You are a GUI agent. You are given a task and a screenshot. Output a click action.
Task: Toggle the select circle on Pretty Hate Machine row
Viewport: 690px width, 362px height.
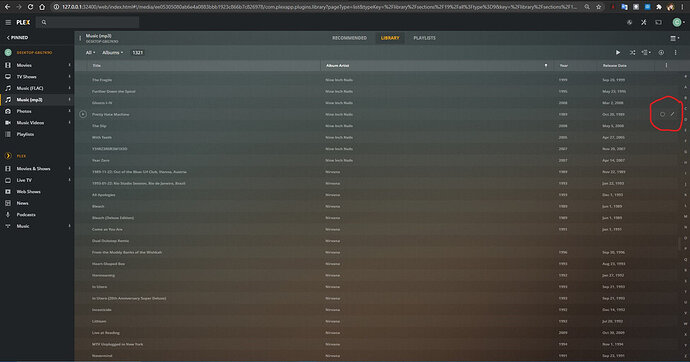point(662,114)
